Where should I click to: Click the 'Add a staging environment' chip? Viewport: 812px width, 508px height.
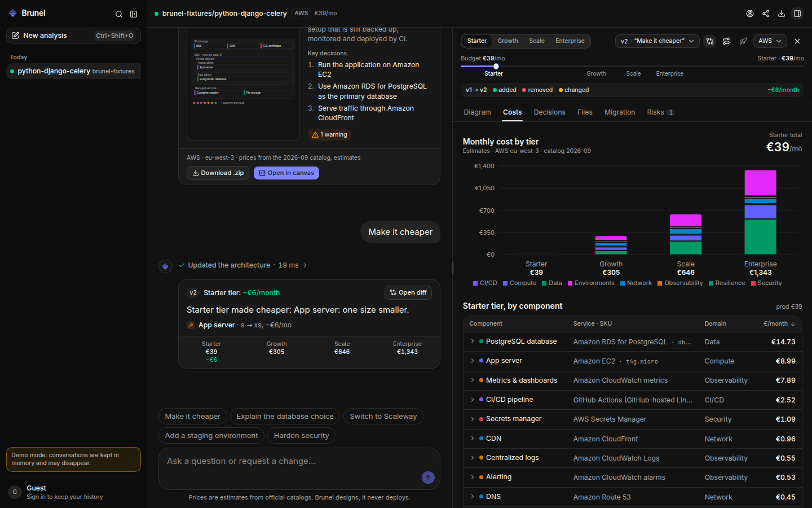point(211,436)
